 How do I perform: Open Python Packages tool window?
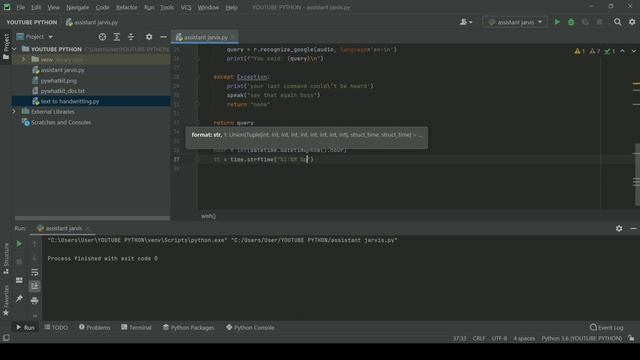coord(188,327)
